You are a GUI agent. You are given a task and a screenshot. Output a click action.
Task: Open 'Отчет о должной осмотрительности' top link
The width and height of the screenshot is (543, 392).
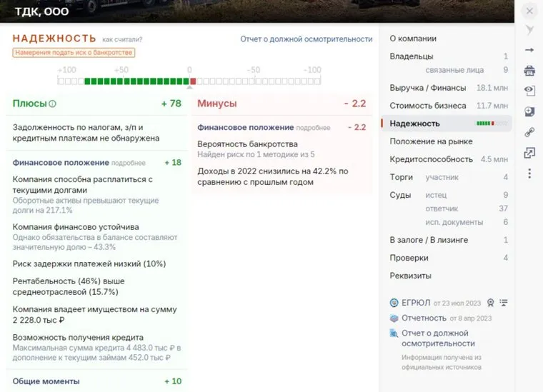(306, 39)
